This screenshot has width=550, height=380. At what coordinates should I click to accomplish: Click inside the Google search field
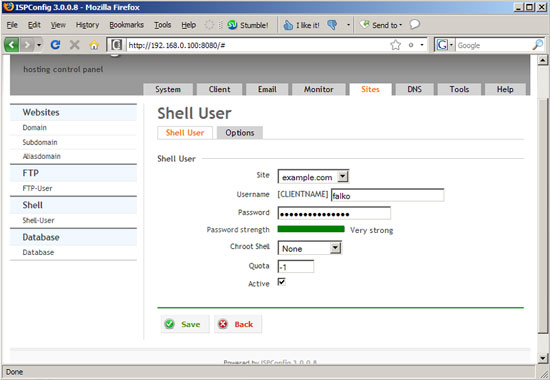click(x=493, y=45)
